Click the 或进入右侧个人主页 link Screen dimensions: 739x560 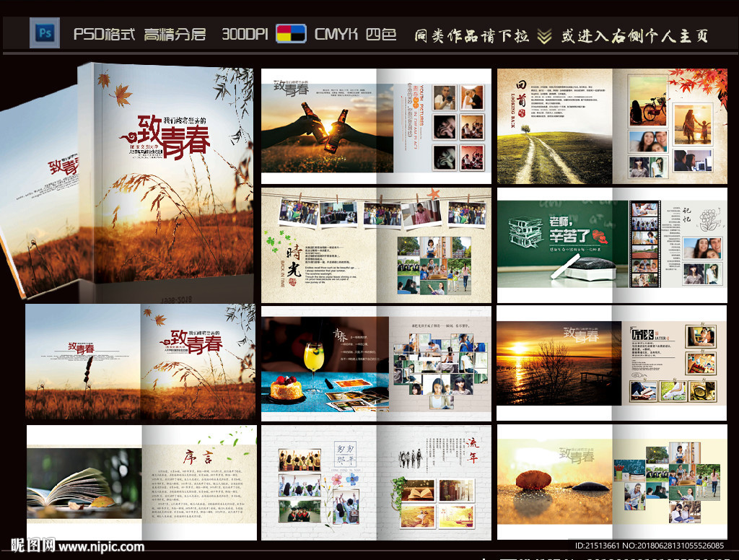click(635, 35)
